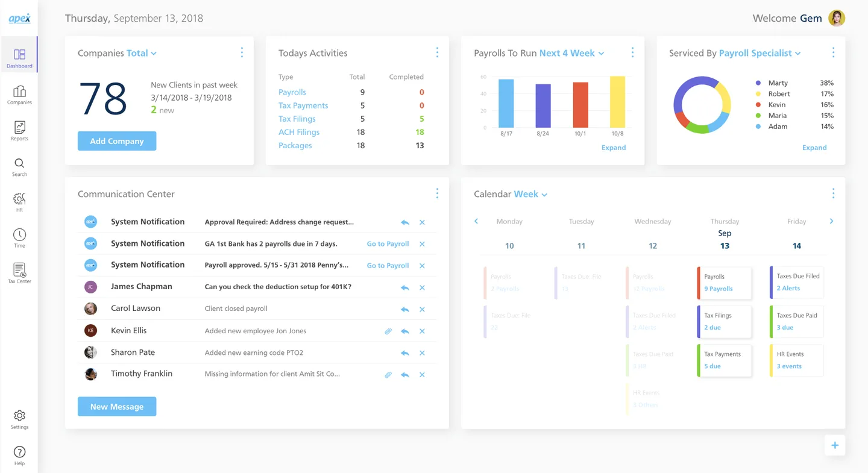868x473 pixels.
Task: Open the Communication Center options menu
Action: [437, 193]
